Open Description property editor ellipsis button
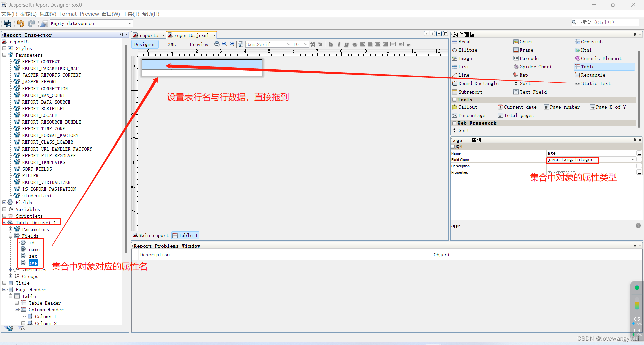This screenshot has width=644, height=345. click(x=639, y=166)
